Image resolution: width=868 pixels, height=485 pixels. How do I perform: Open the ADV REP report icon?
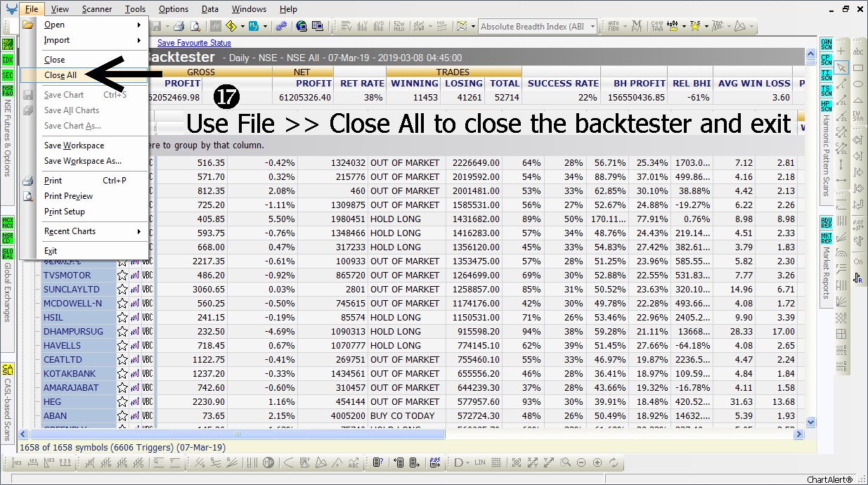pos(827,223)
